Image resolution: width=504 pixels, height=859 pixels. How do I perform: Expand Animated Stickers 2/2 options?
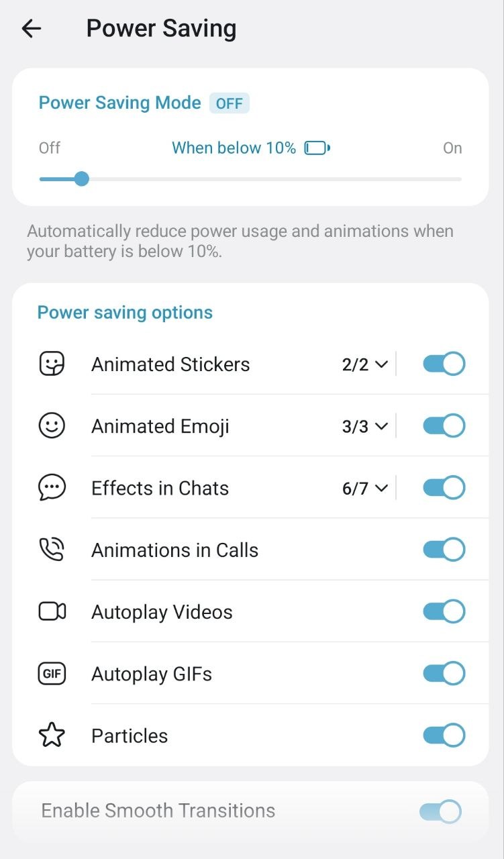point(365,364)
